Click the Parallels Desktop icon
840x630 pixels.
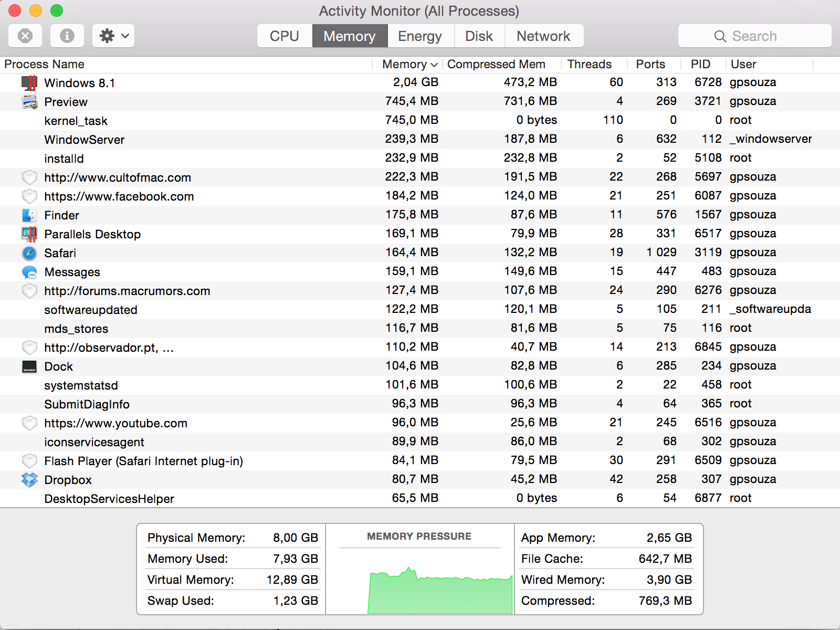(x=29, y=234)
